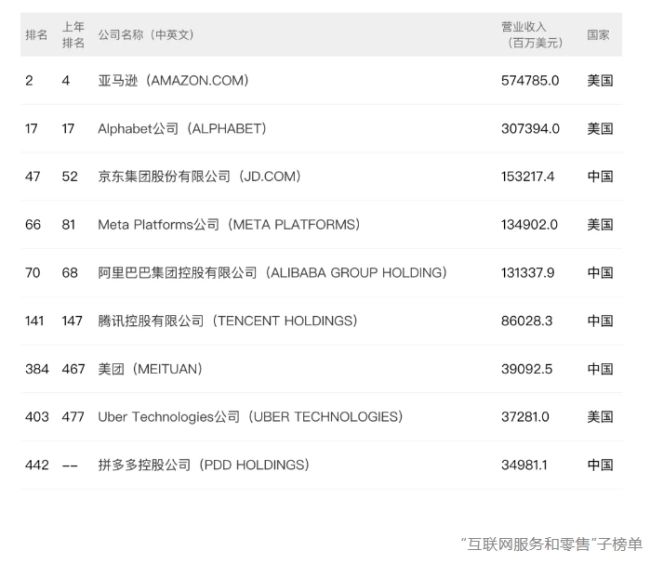Screen dimensions: 650x564
Task: Click the 中国 country cell for JD.COM
Action: [x=600, y=177]
